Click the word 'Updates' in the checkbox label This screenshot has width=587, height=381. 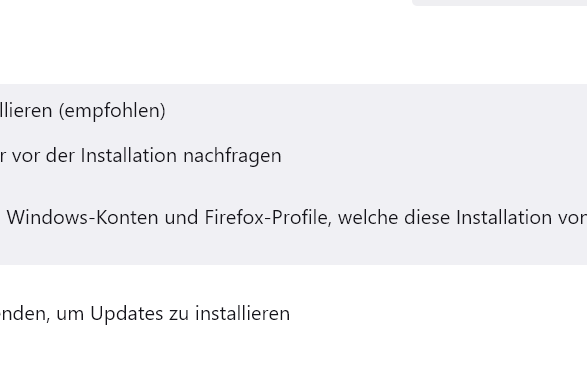127,314
